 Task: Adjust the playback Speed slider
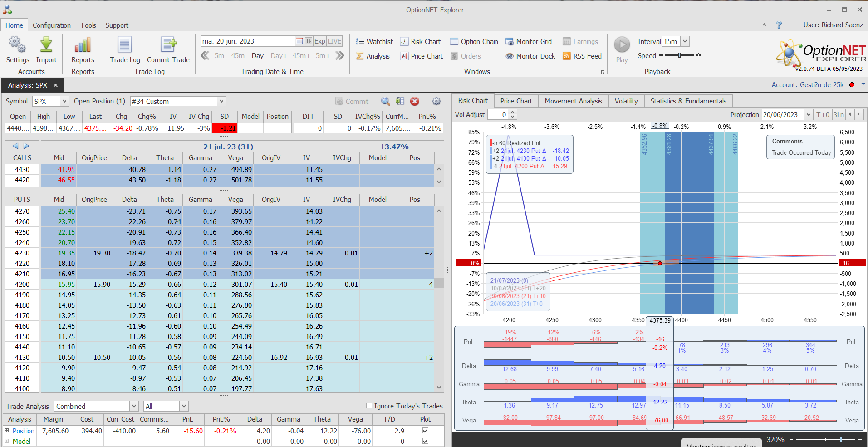click(x=679, y=55)
